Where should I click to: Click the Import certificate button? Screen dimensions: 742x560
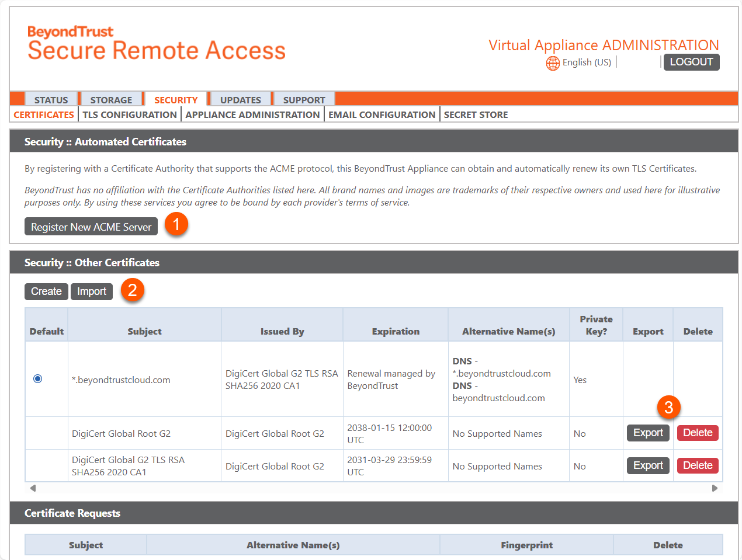(x=92, y=291)
